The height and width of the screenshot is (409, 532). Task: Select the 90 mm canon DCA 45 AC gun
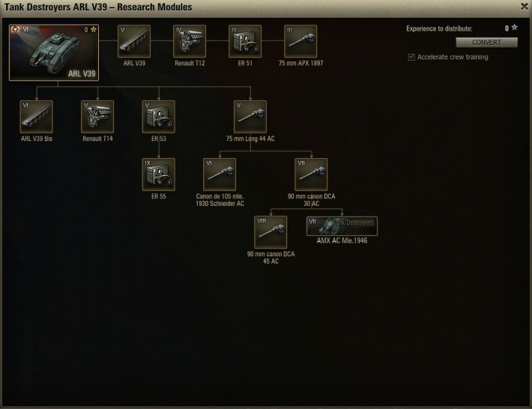(270, 232)
